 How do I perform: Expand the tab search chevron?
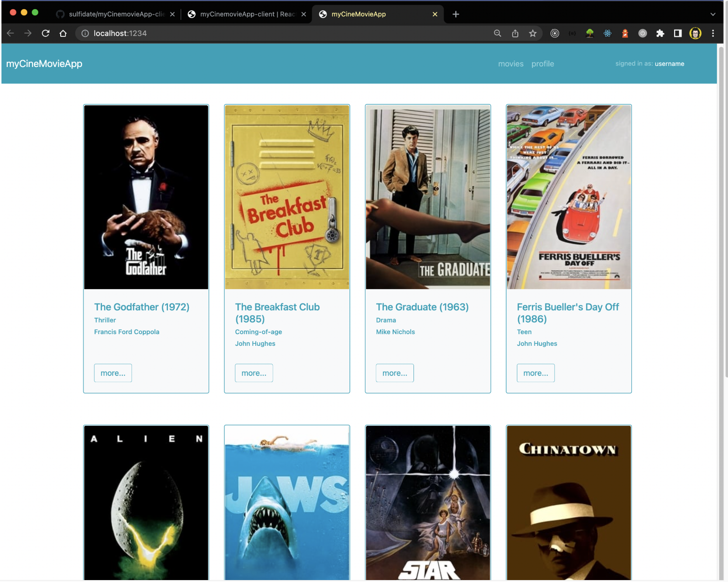[x=712, y=14]
